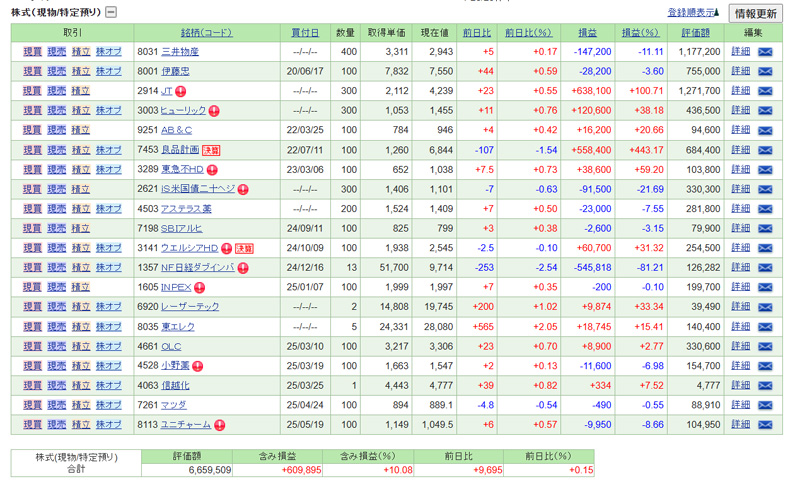800x484 pixels.
Task: Open レーザーテック stock link
Action: [190, 307]
